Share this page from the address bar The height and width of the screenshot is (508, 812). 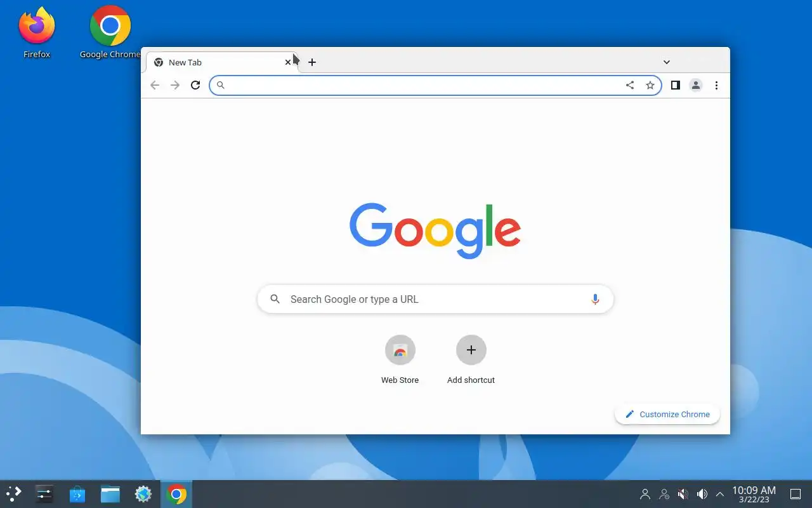click(630, 85)
